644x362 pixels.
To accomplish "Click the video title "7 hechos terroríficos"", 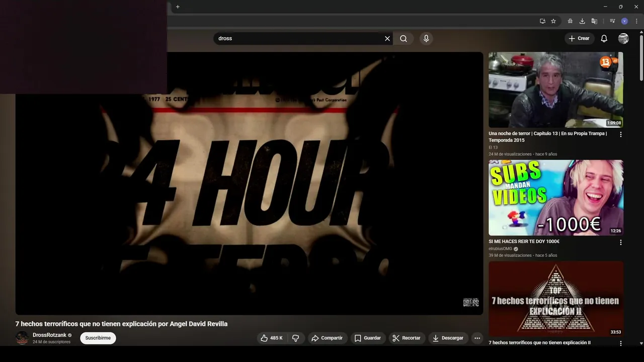I will (121, 324).
